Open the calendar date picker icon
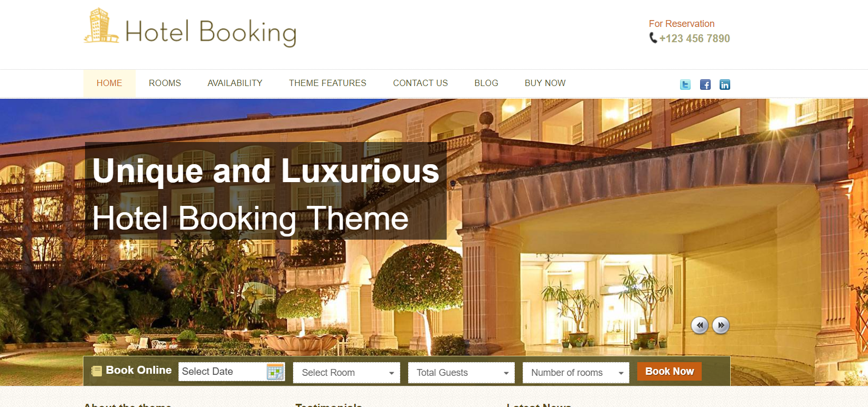 275,372
